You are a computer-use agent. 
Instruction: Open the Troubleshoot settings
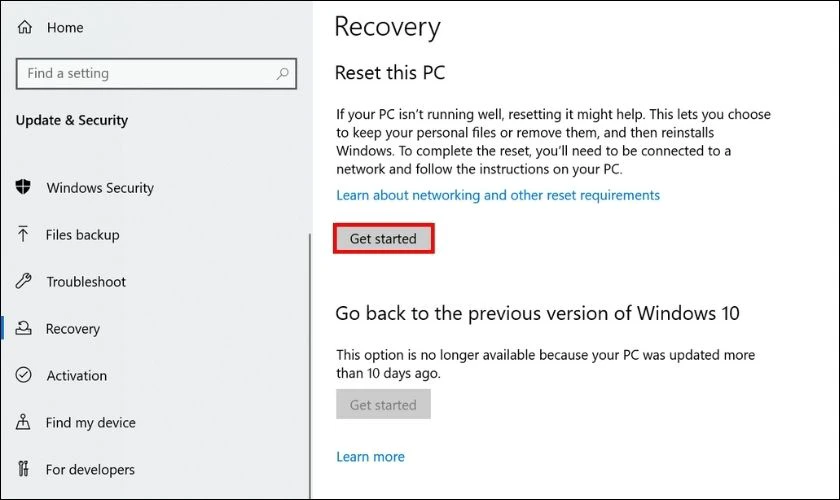(86, 282)
